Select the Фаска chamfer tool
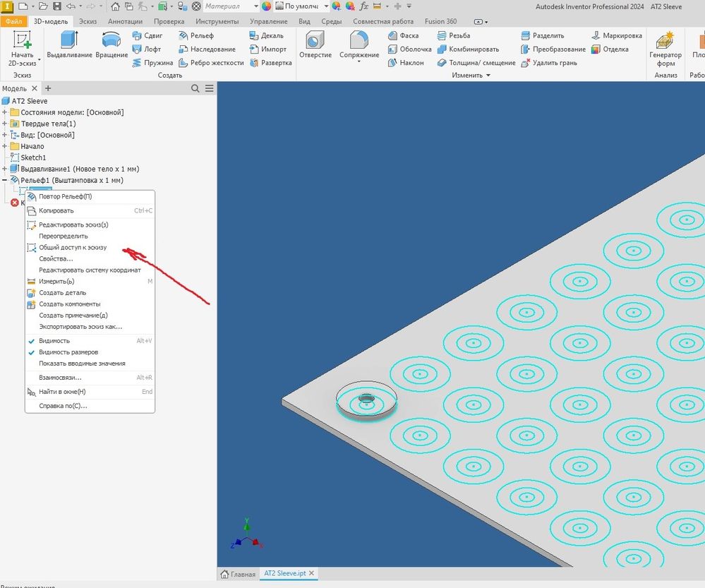The height and width of the screenshot is (588, 705). click(404, 35)
